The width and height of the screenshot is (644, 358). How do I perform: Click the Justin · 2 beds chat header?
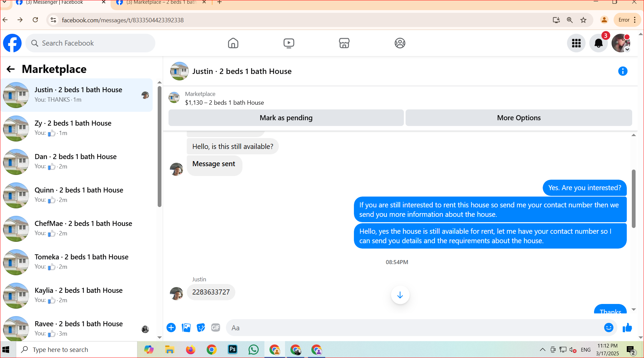(242, 71)
